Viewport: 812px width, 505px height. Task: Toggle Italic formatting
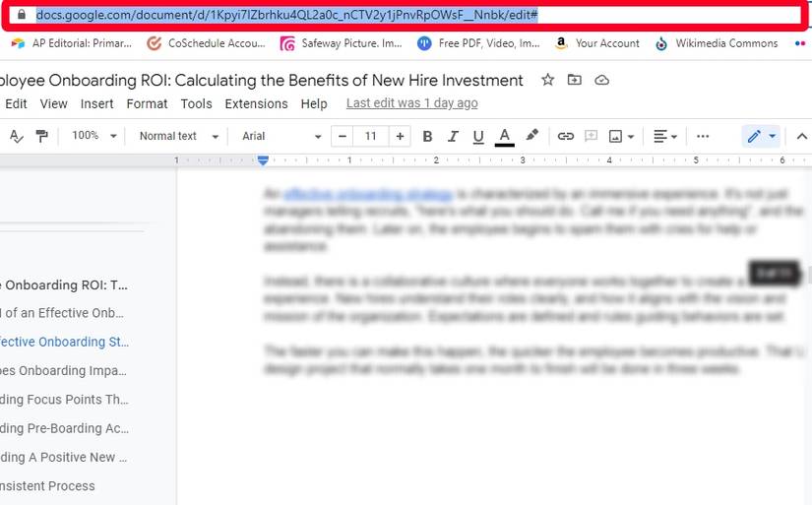pyautogui.click(x=453, y=136)
